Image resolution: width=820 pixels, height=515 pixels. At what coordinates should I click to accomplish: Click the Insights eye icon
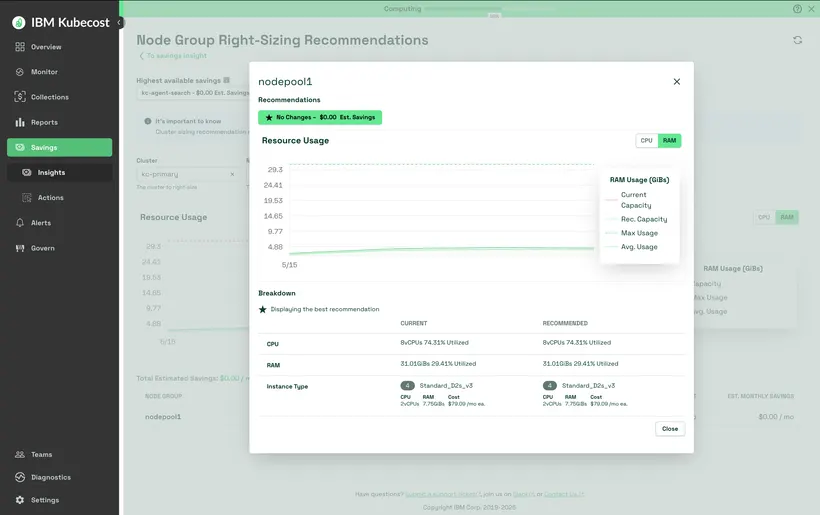coord(27,173)
